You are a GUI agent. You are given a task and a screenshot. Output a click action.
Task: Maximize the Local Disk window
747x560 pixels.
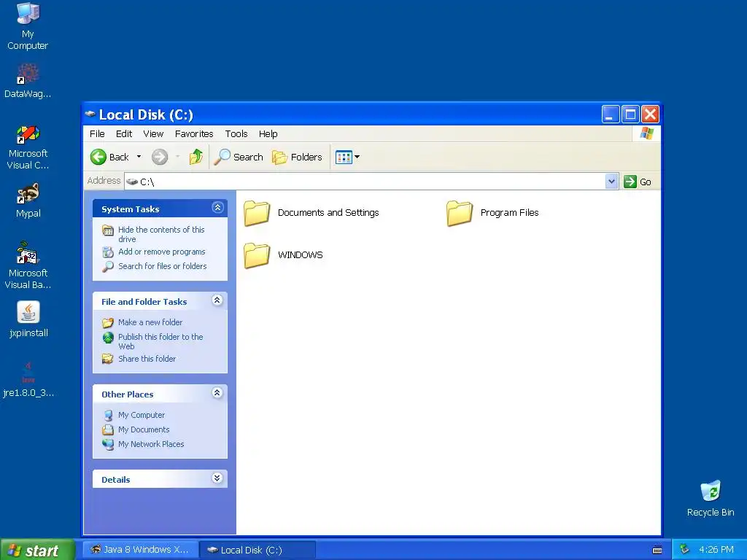pyautogui.click(x=630, y=114)
